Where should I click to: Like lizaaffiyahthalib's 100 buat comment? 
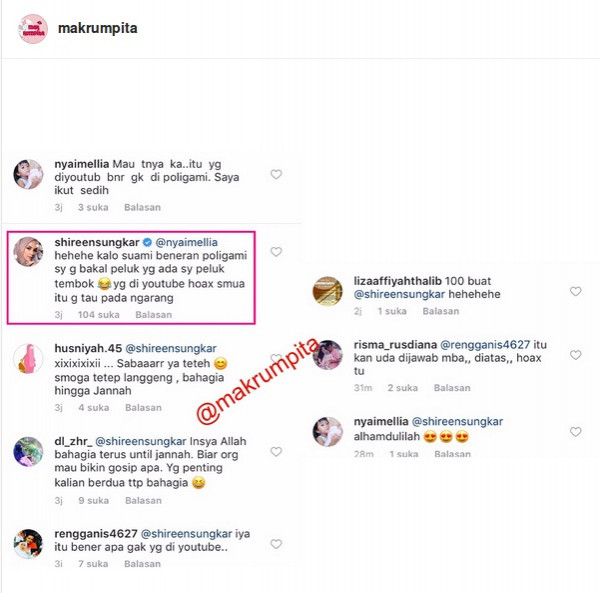pos(576,291)
